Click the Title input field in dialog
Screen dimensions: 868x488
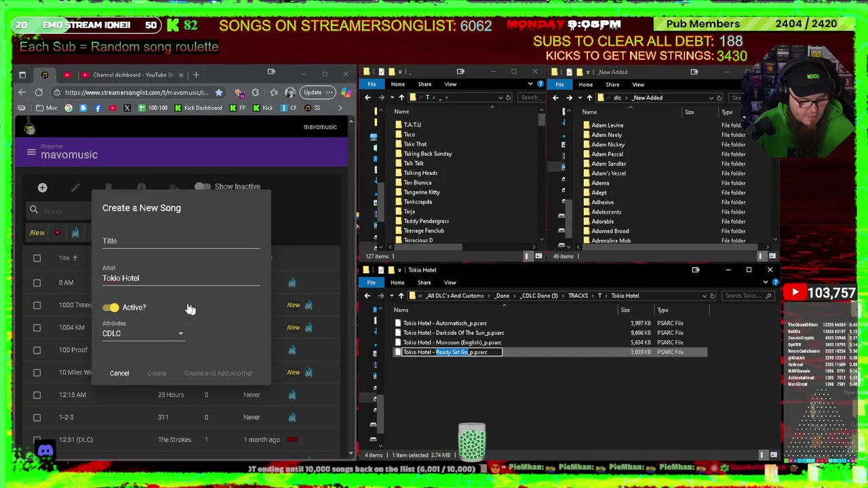[181, 241]
